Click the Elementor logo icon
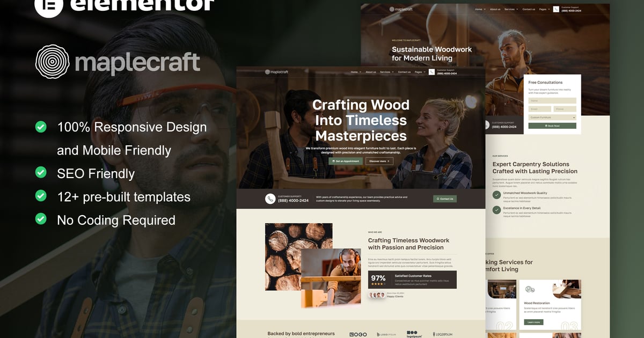The height and width of the screenshot is (338, 644). [49, 5]
